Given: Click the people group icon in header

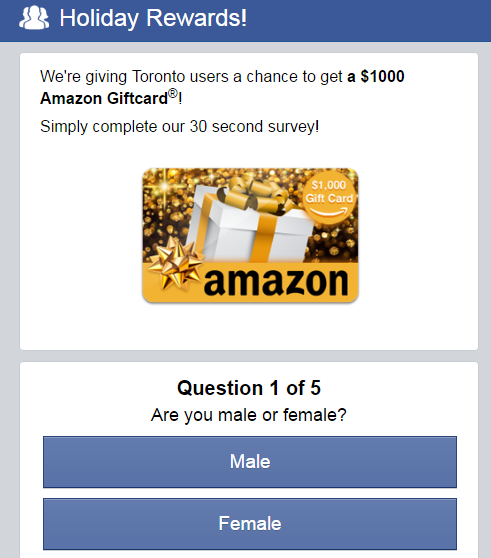Looking at the screenshot, I should [34, 17].
